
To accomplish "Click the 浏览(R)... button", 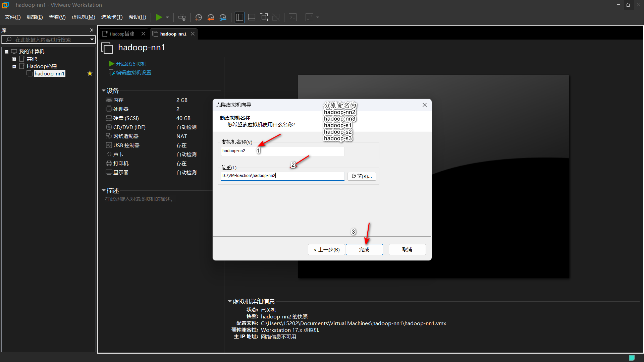I will tap(362, 176).
